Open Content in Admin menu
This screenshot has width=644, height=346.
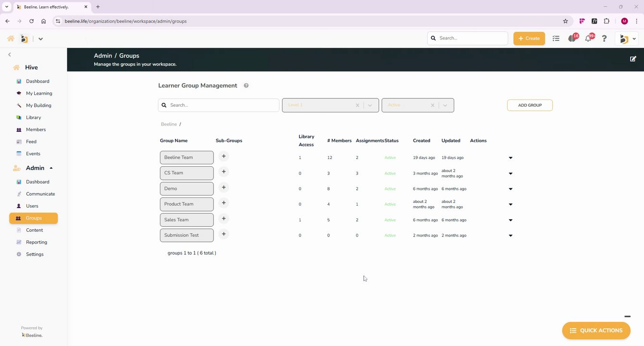[34, 230]
